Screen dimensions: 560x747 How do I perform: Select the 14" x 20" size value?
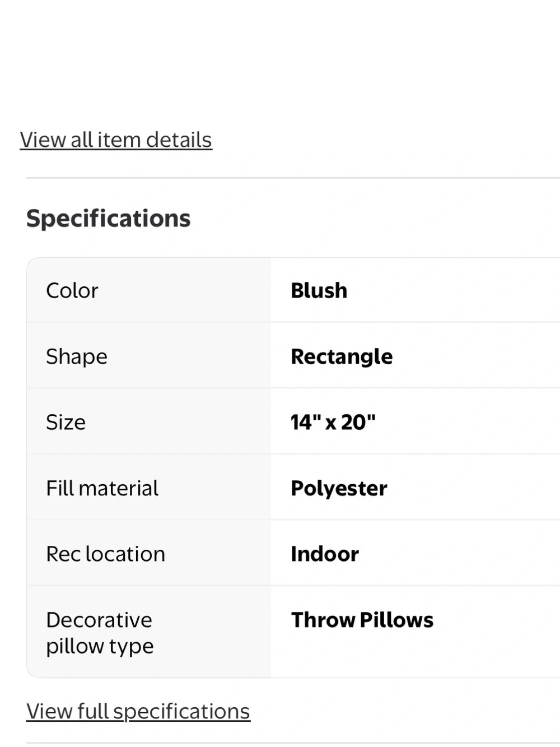point(333,422)
